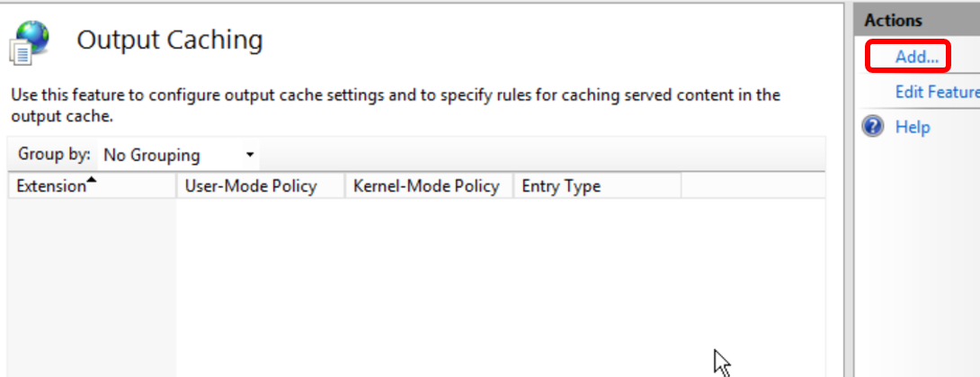
Task: Open the Add... action link
Action: click(x=916, y=57)
